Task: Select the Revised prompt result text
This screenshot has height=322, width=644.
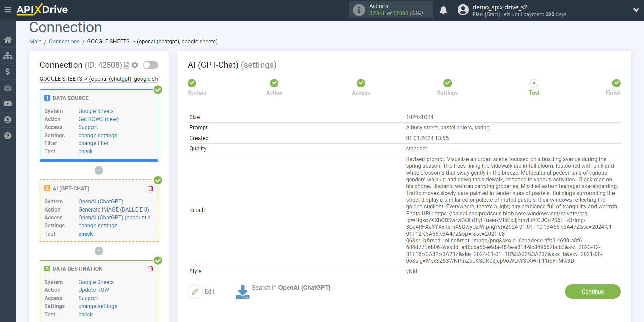Action: (512, 210)
